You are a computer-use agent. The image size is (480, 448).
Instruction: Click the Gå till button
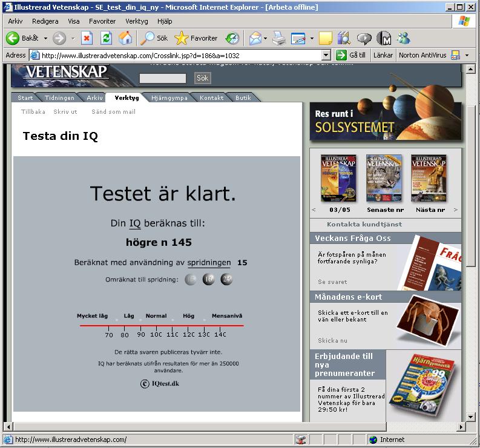coord(352,56)
